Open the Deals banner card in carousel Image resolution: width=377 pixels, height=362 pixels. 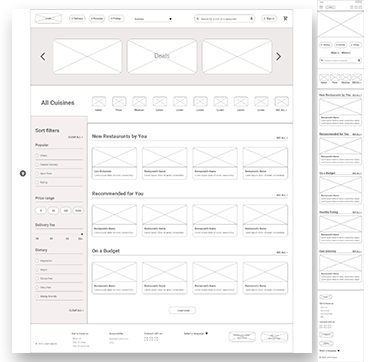pos(162,56)
